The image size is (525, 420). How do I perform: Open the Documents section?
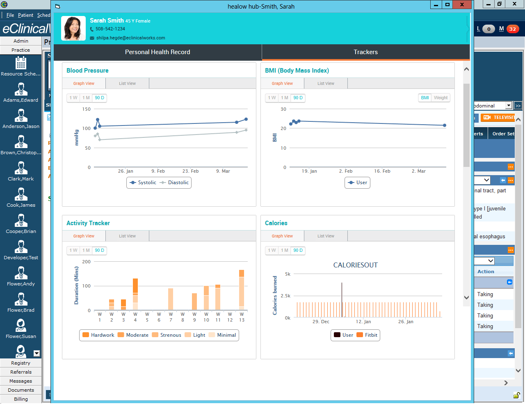click(21, 390)
